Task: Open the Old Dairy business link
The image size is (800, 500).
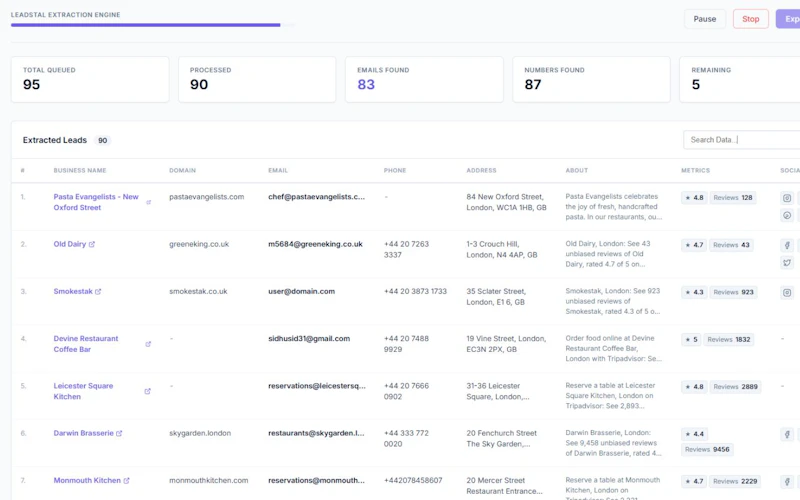Action: coord(70,244)
